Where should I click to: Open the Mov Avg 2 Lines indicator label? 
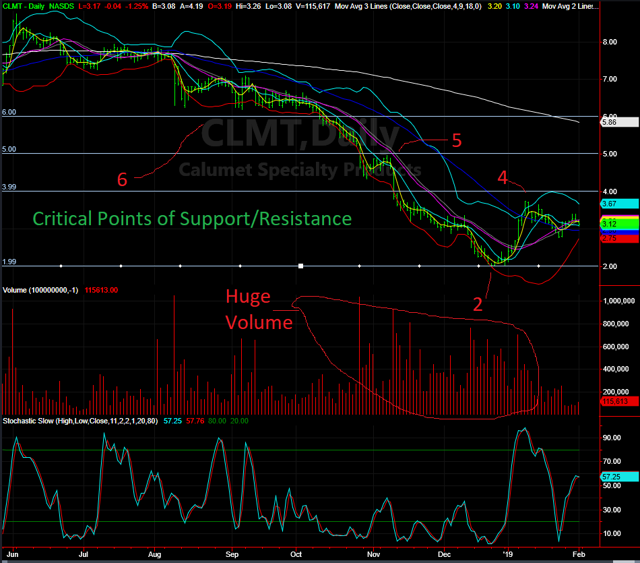coord(570,6)
